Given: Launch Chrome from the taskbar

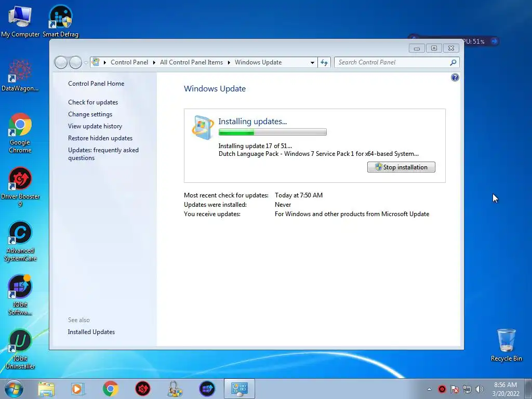Looking at the screenshot, I should coord(110,389).
